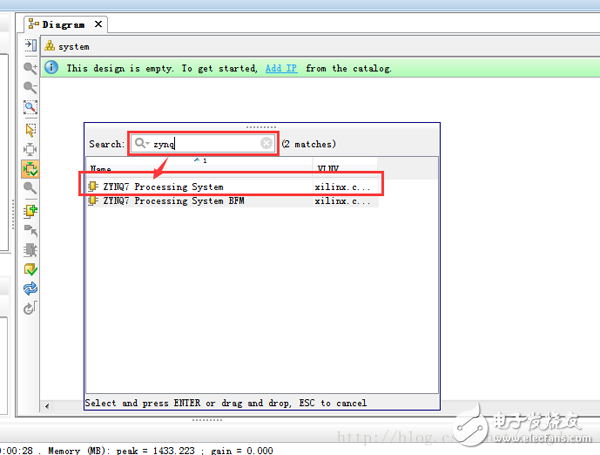Image resolution: width=600 pixels, height=455 pixels.
Task: Close the Diagram tab
Action: (98, 23)
